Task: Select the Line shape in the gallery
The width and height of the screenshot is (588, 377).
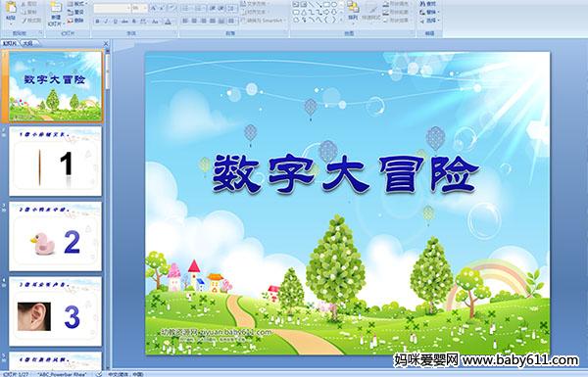Action: point(312,4)
